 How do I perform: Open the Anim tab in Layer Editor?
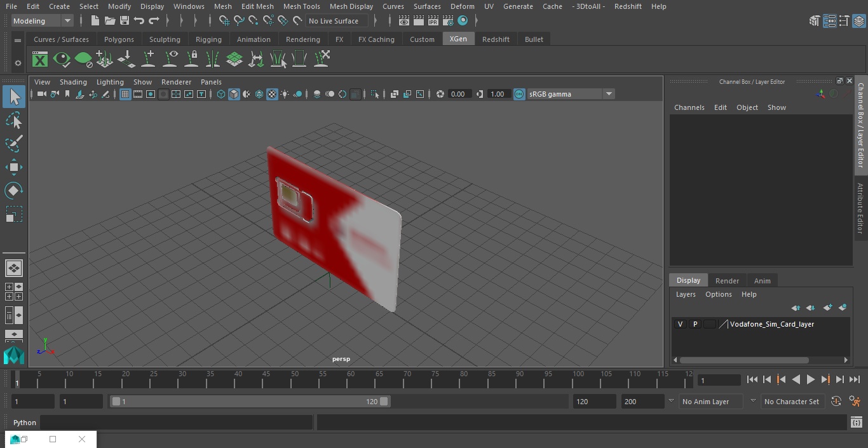pos(762,281)
